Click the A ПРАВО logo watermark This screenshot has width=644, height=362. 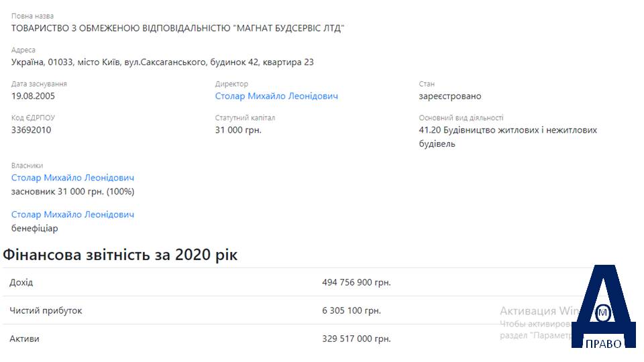(603, 306)
